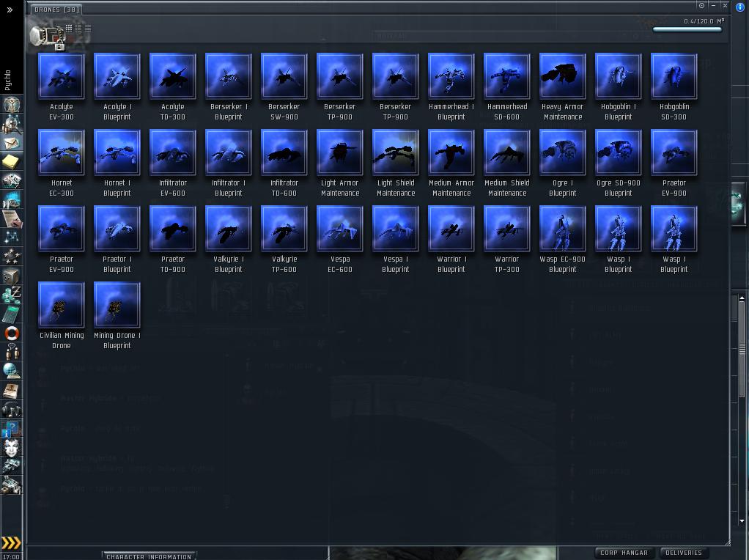Open the Deliveries button
749x560 pixels.
coord(684,553)
